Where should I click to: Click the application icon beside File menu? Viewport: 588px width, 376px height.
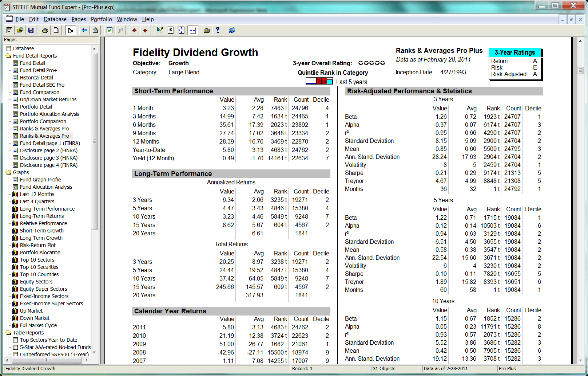coord(9,19)
